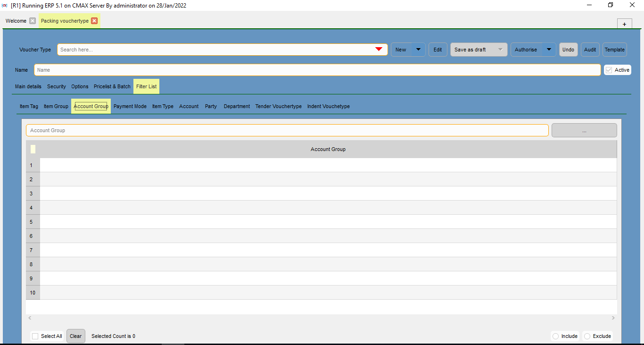Close the Packing vouchertype tab
The image size is (644, 345).
coord(94,21)
